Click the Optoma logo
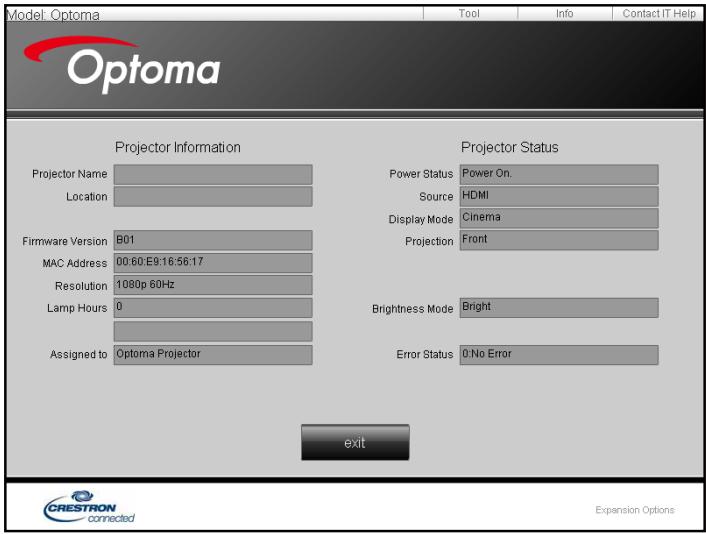 coord(122,65)
